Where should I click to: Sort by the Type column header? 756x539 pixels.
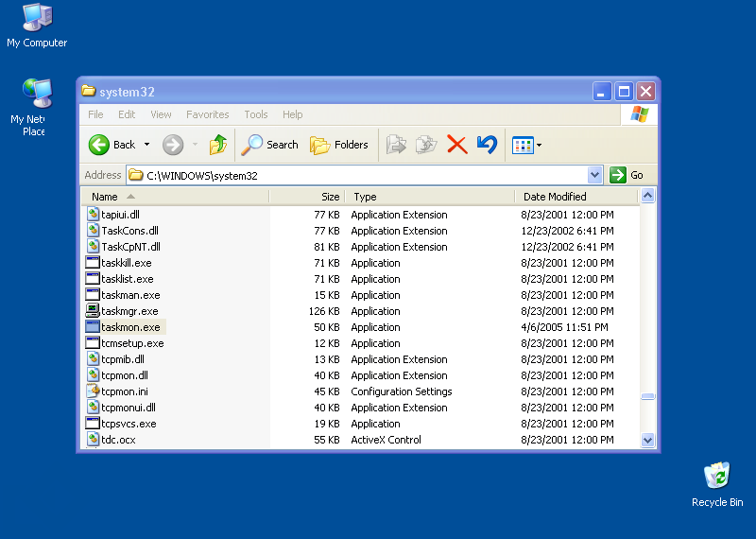(430, 197)
